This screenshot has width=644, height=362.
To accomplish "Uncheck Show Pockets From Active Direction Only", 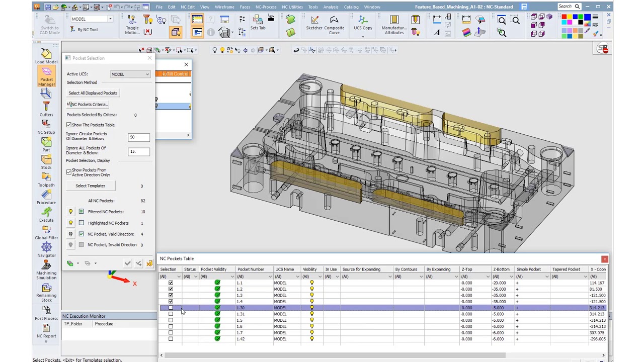I will point(69,172).
